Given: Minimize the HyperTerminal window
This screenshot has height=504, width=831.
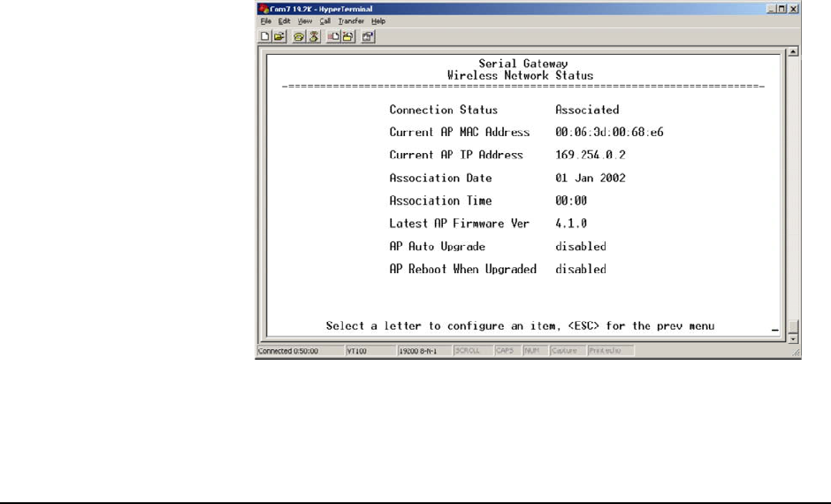Looking at the screenshot, I should (x=772, y=9).
